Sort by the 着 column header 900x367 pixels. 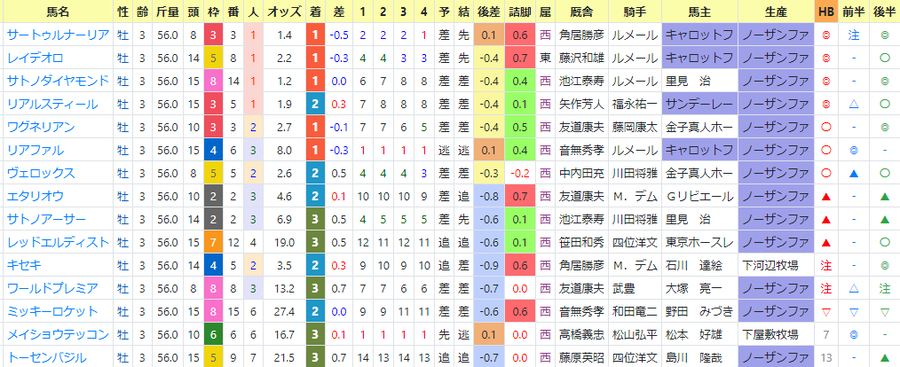point(315,11)
